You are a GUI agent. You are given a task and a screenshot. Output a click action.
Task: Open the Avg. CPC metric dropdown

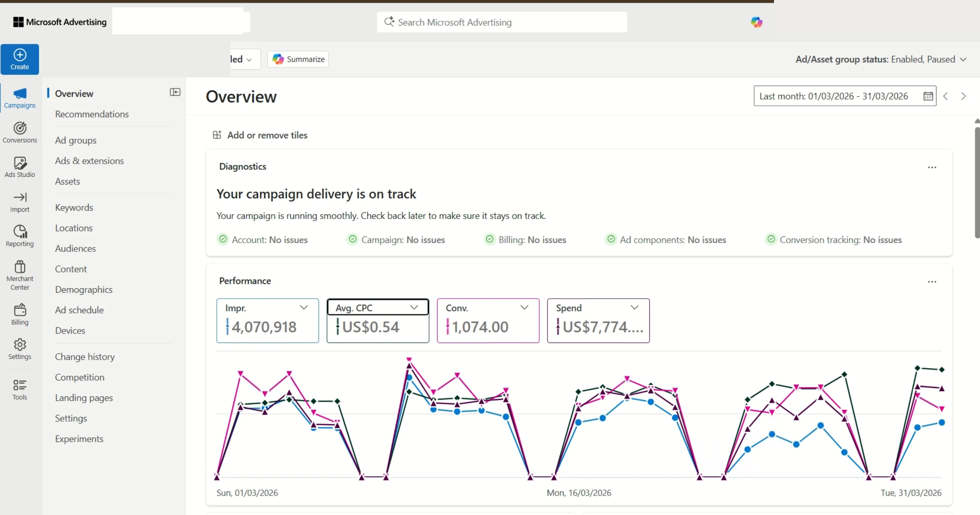415,307
